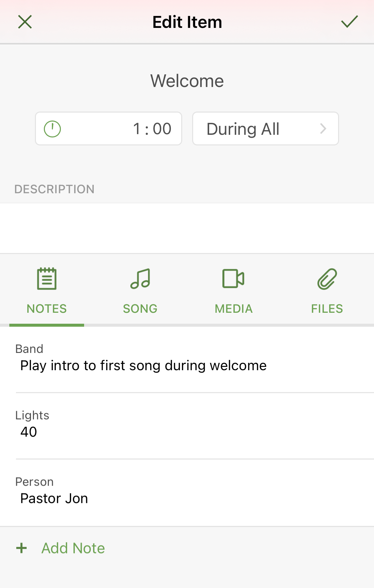The height and width of the screenshot is (588, 374).
Task: Confirm edits with the checkmark icon
Action: click(x=349, y=22)
